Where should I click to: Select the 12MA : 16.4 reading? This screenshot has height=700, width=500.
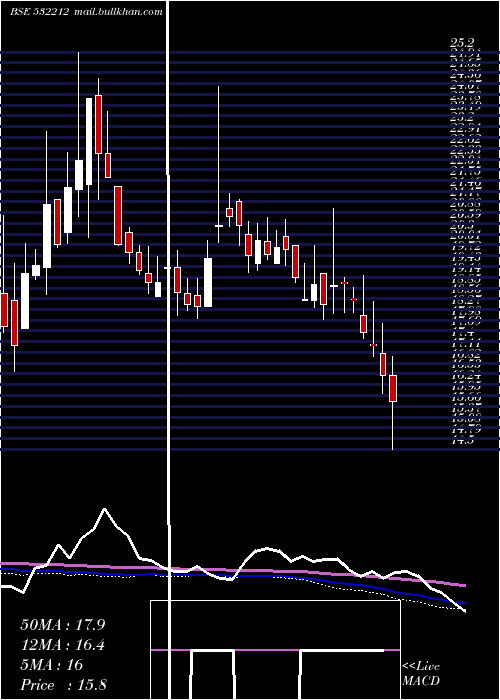(62, 645)
